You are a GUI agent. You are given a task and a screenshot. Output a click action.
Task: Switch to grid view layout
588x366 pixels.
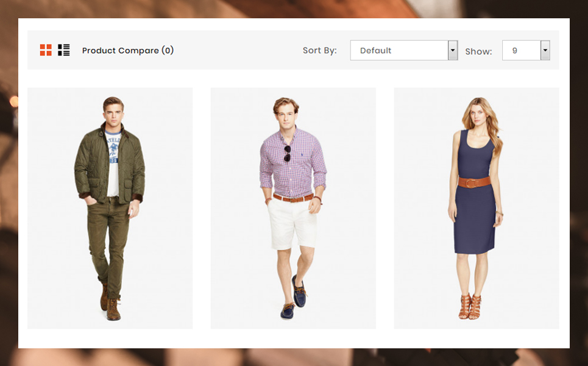point(46,50)
